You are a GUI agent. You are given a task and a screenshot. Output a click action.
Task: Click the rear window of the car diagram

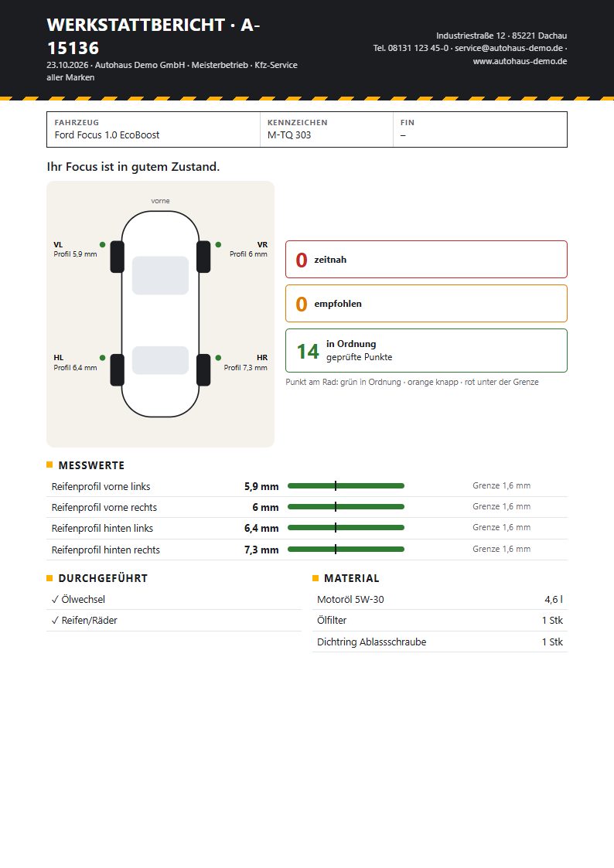tap(161, 360)
